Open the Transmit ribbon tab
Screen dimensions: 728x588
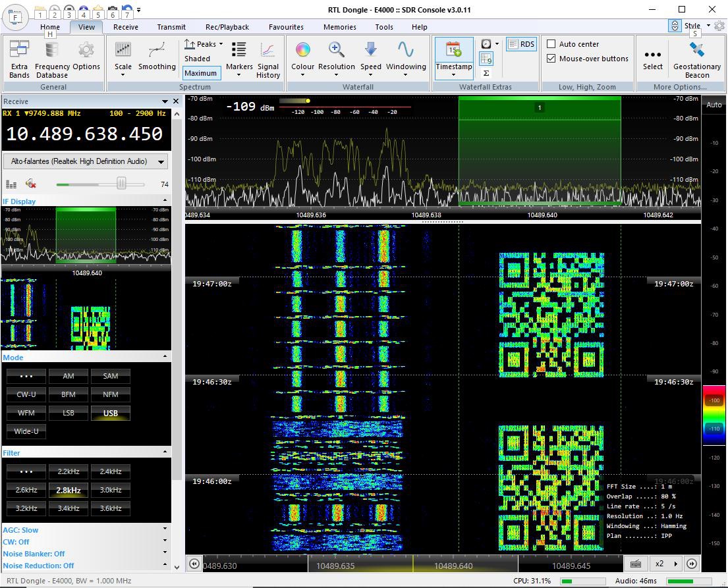click(x=171, y=27)
